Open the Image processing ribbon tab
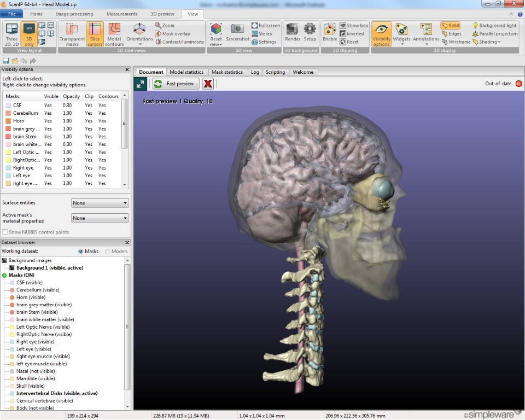 pos(74,14)
